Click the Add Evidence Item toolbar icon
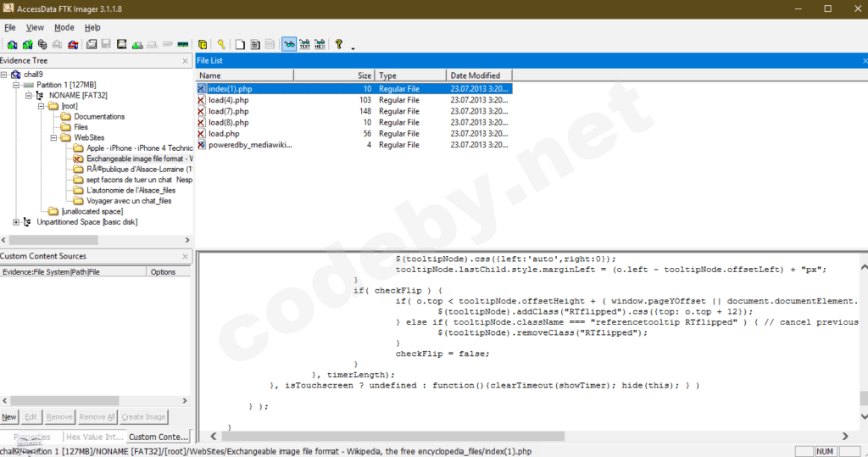 (x=12, y=44)
